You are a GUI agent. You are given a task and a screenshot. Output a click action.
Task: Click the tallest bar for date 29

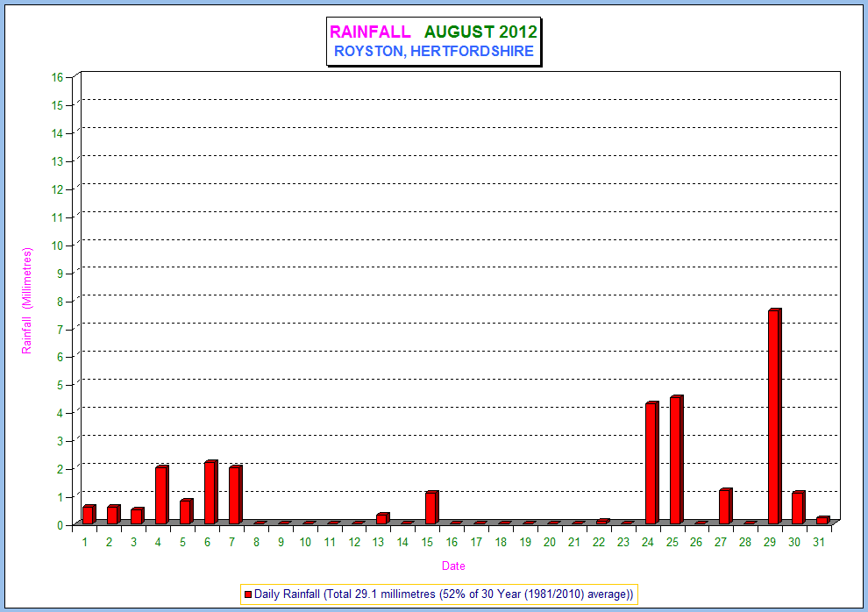click(x=774, y=416)
